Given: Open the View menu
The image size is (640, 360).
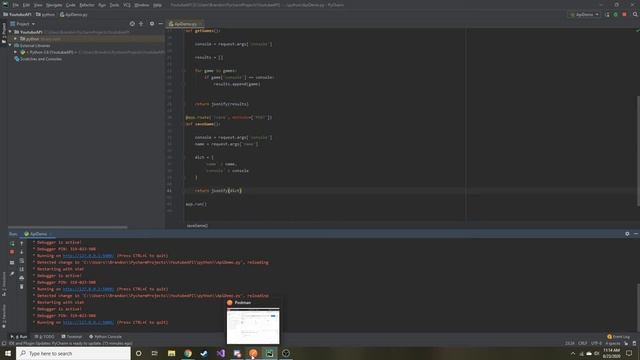Looking at the screenshot, I should pos(38,5).
